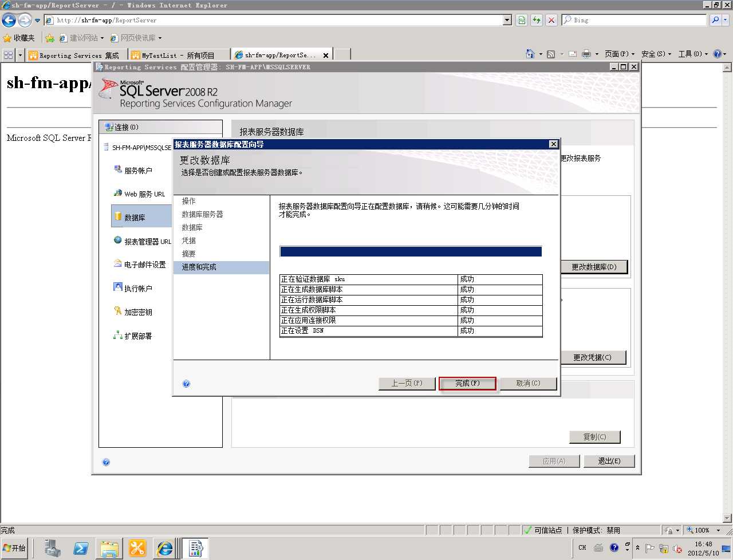Image resolution: width=733 pixels, height=560 pixels.
Task: Cancel the wizard with 取消(C)
Action: pos(528,383)
